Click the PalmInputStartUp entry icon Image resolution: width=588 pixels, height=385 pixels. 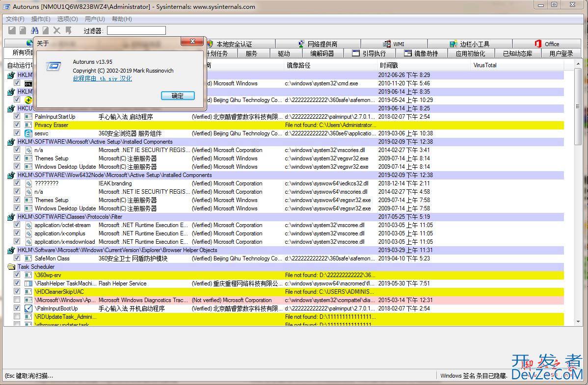pyautogui.click(x=28, y=117)
